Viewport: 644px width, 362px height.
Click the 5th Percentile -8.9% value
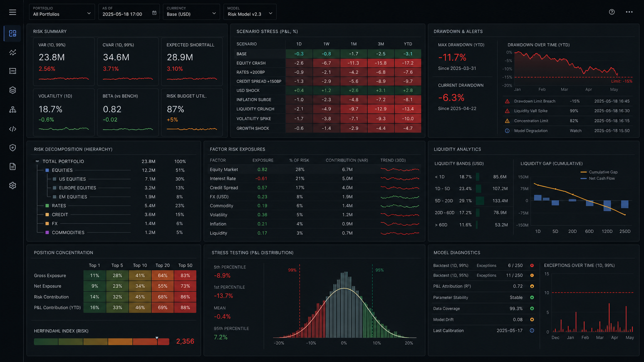[x=222, y=275]
